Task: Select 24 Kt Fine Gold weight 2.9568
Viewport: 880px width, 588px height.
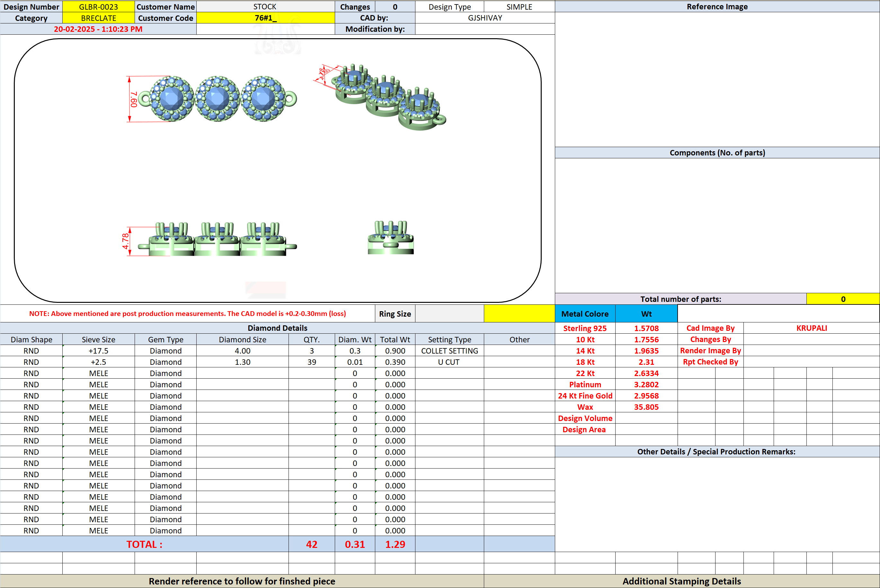Action: tap(646, 396)
